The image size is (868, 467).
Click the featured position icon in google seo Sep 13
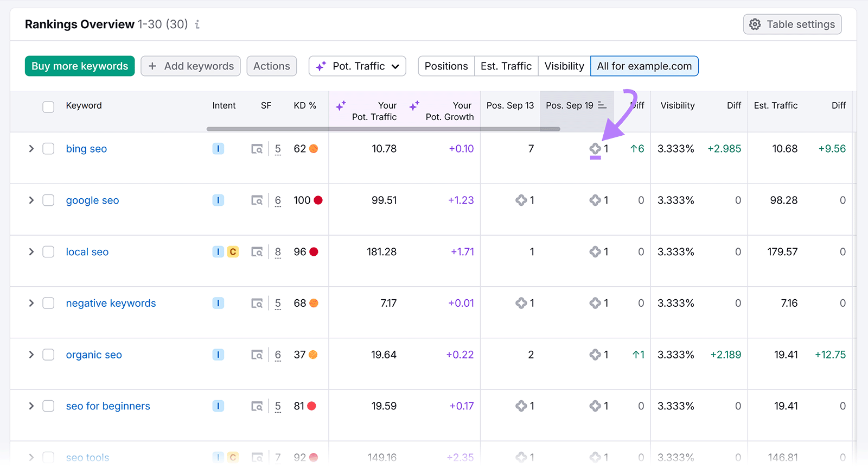(521, 200)
